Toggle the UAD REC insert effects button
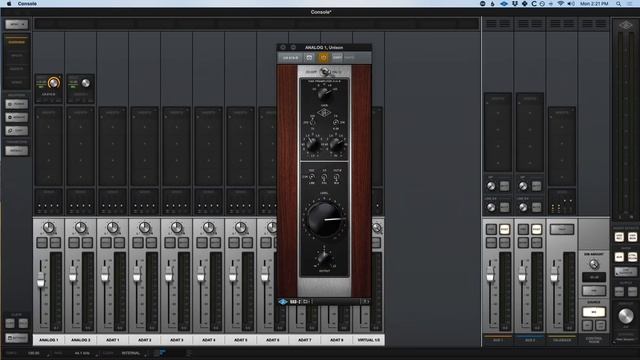 (619, 237)
